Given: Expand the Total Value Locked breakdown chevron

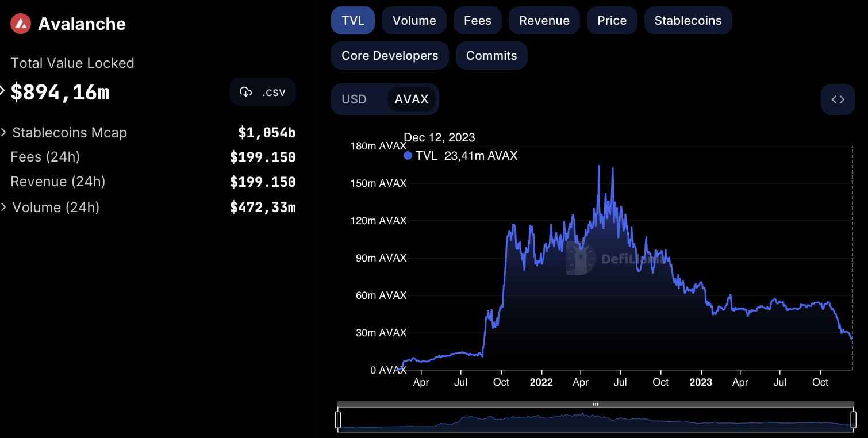Looking at the screenshot, I should [x=3, y=91].
